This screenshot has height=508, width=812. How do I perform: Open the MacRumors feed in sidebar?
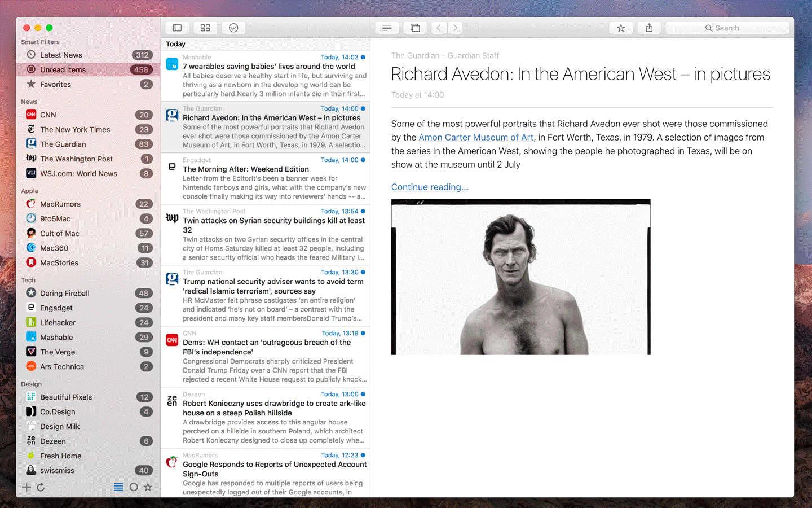point(88,204)
